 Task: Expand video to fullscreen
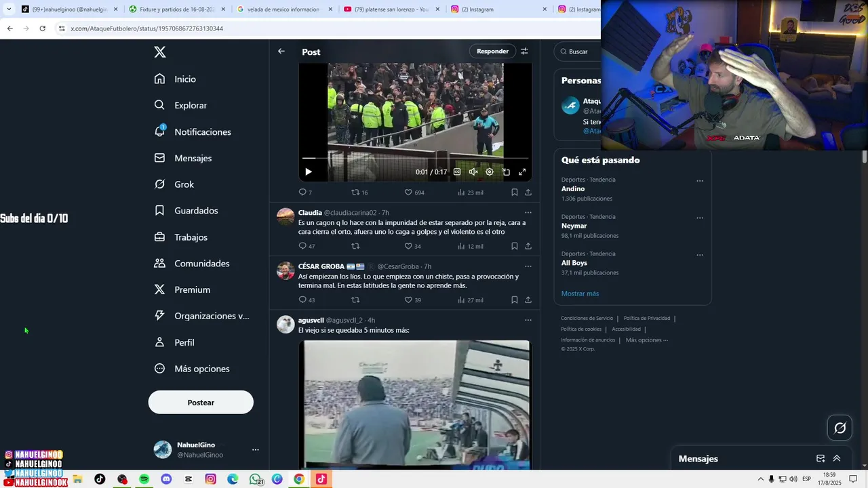click(522, 172)
